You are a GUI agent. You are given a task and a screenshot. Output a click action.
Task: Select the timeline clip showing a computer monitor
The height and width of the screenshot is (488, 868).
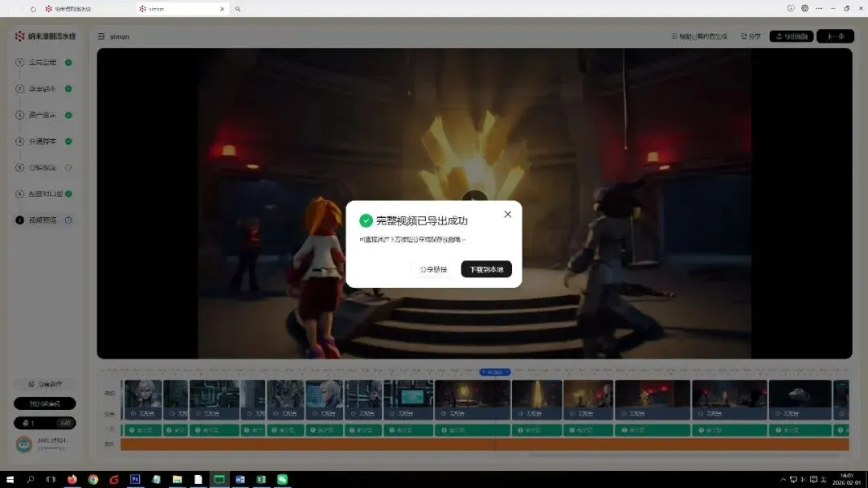pyautogui.click(x=408, y=400)
